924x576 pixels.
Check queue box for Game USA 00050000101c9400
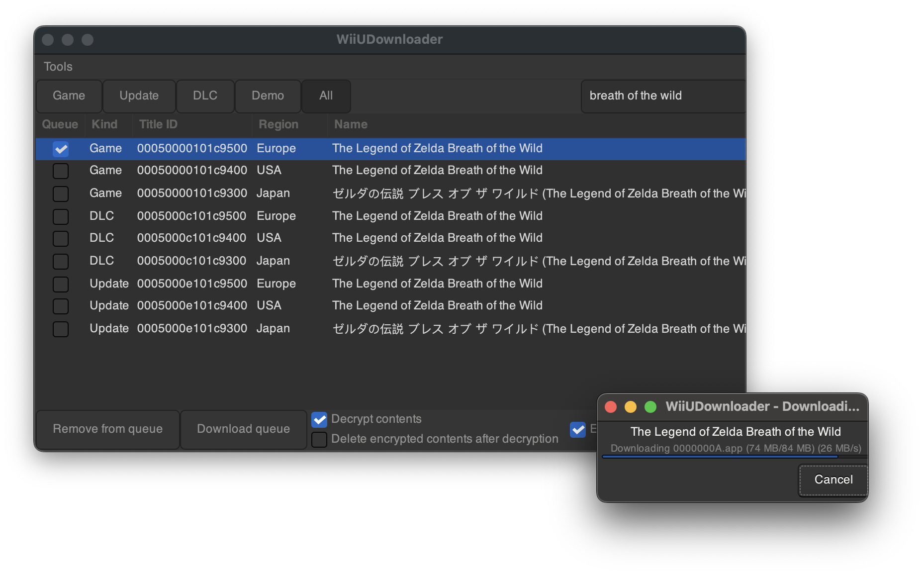pyautogui.click(x=61, y=171)
